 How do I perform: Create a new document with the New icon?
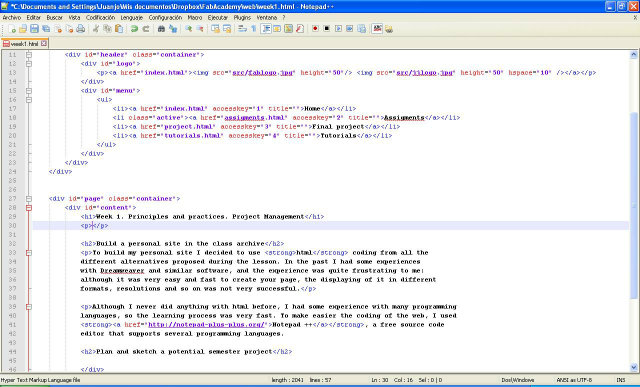pyautogui.click(x=12, y=29)
